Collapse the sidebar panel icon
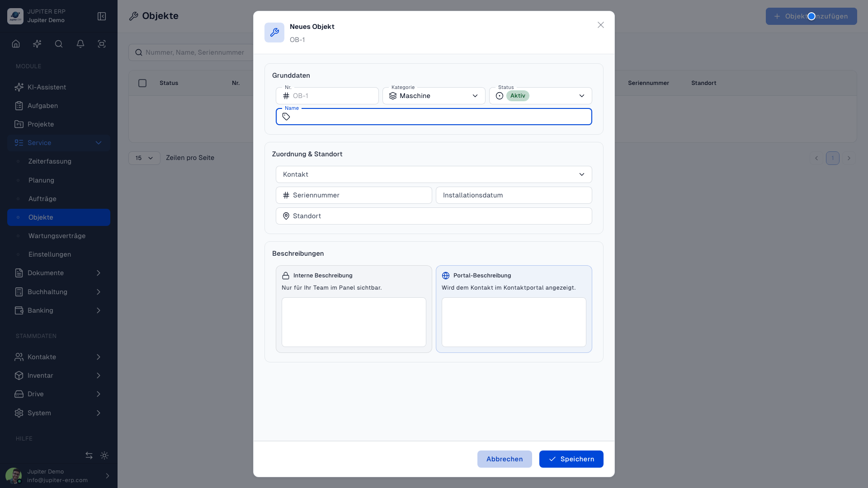 102,16
